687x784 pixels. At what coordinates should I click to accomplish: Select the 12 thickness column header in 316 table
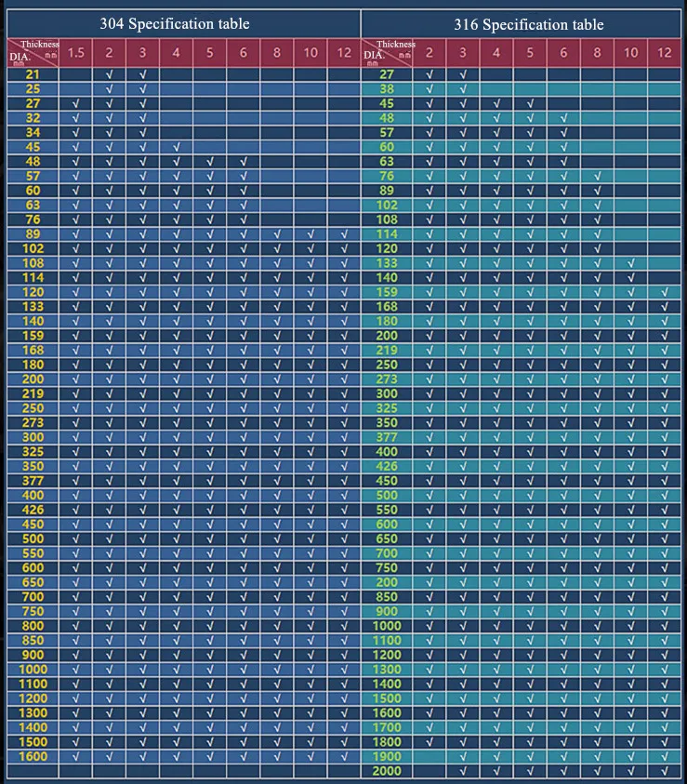664,52
